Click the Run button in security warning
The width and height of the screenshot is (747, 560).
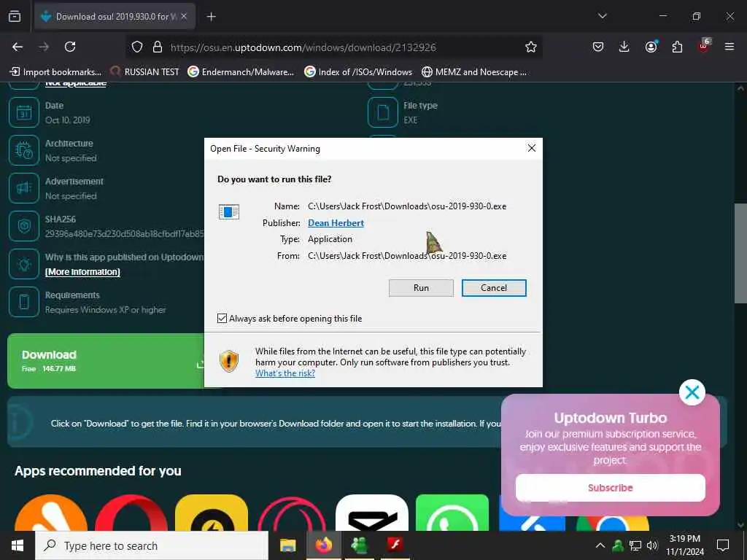(x=421, y=287)
